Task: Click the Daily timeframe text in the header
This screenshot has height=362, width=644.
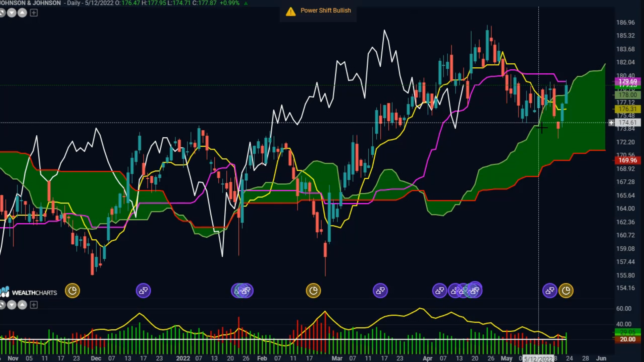Action: click(x=73, y=3)
